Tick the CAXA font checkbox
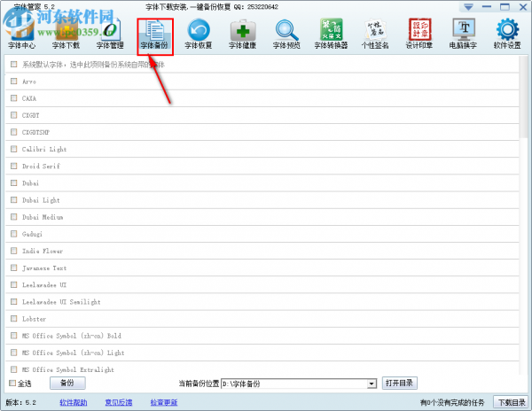 [13, 98]
